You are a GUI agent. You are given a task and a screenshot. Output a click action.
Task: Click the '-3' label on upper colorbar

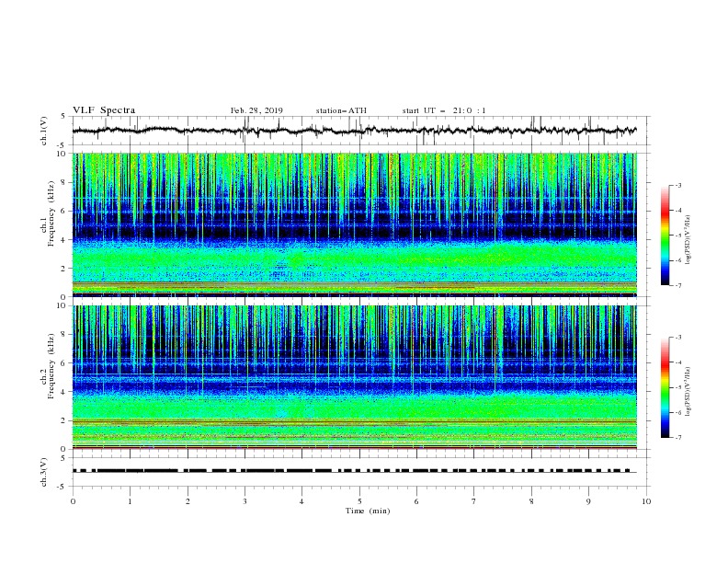[677, 185]
